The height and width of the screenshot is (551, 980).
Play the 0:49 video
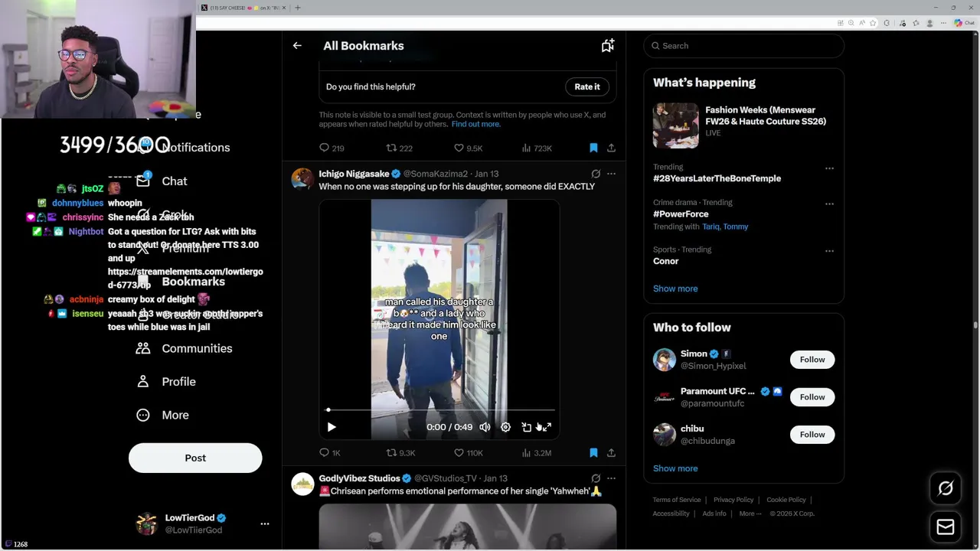tap(332, 427)
